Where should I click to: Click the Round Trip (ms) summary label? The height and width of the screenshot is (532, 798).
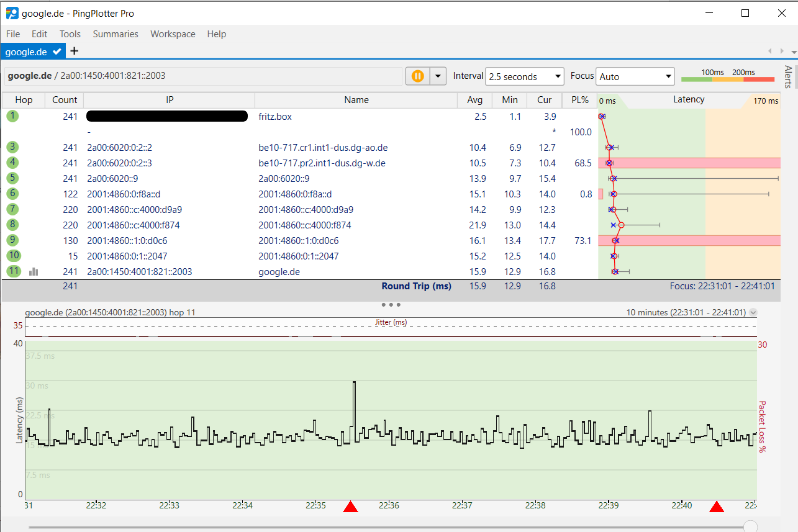tap(416, 286)
